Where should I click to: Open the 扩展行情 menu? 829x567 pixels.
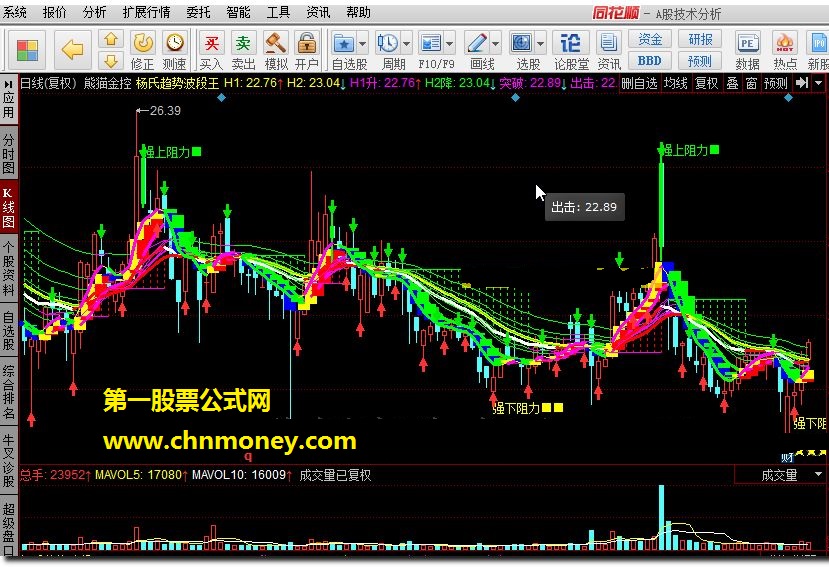click(146, 12)
